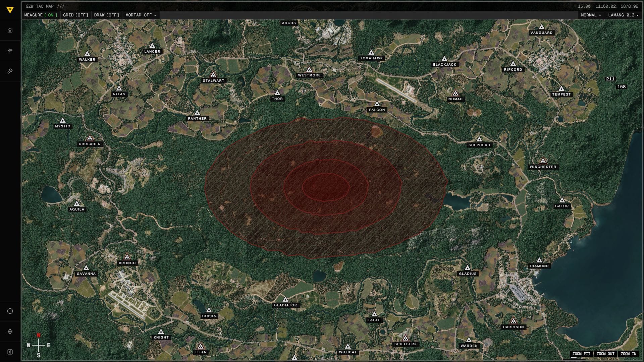Open the Mortar Off dropdown

point(141,15)
